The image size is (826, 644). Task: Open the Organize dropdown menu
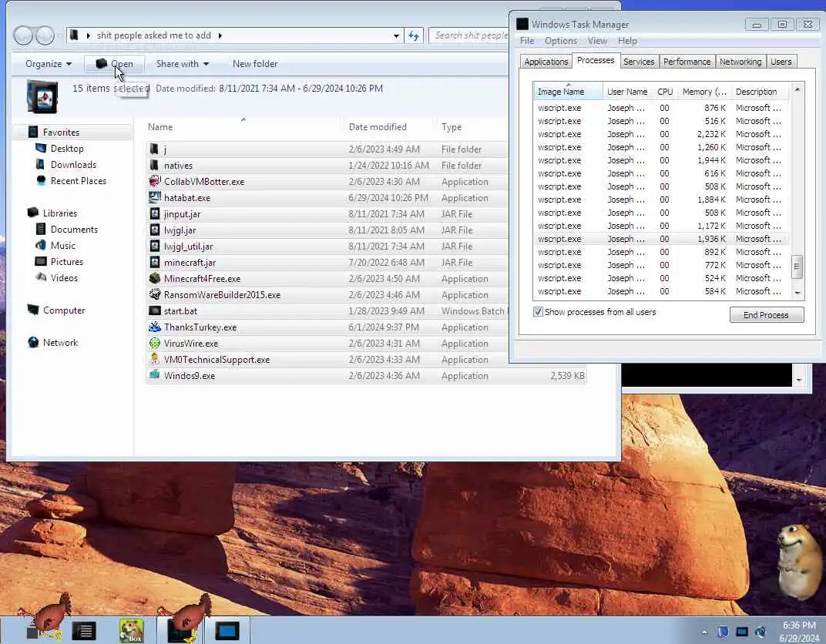tap(48, 64)
